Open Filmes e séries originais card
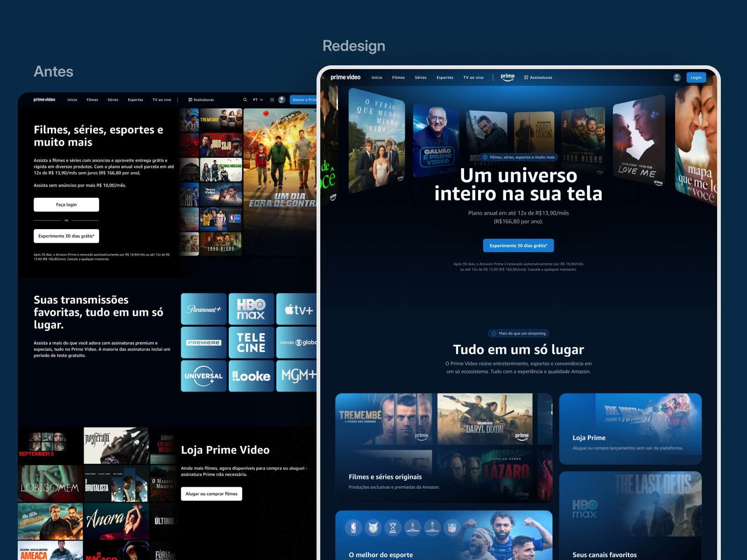 pyautogui.click(x=444, y=448)
